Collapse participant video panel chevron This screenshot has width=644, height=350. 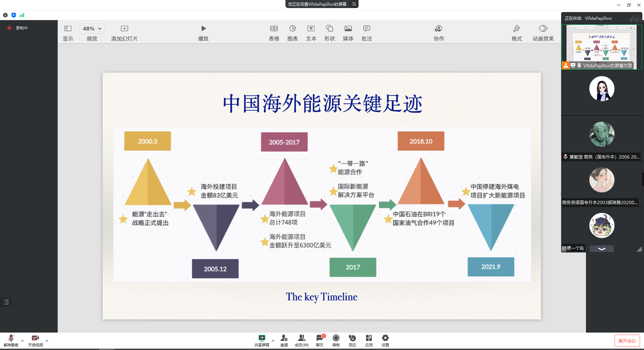602,249
